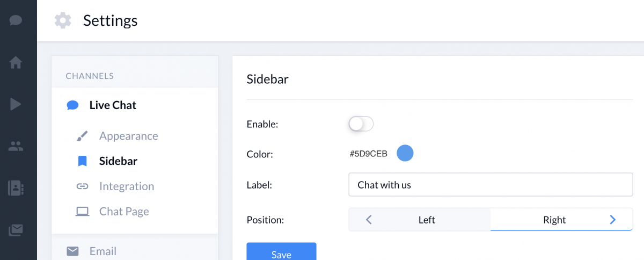Screen dimensions: 644x260
Task: Open the Chat Page settings link
Action: pyautogui.click(x=124, y=212)
